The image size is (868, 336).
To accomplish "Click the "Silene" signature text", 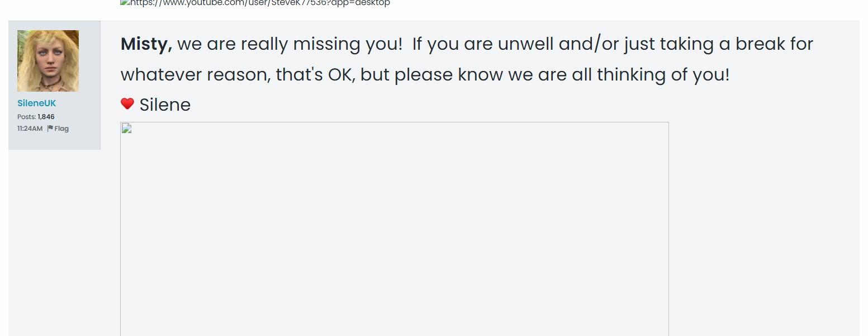I will 165,105.
